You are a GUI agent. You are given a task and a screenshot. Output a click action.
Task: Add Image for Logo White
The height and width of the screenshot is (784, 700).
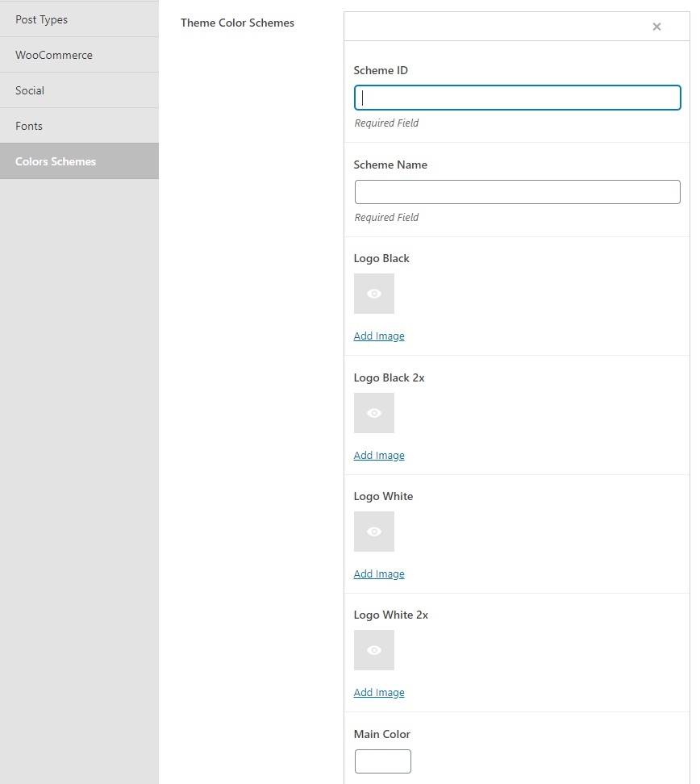(x=379, y=574)
